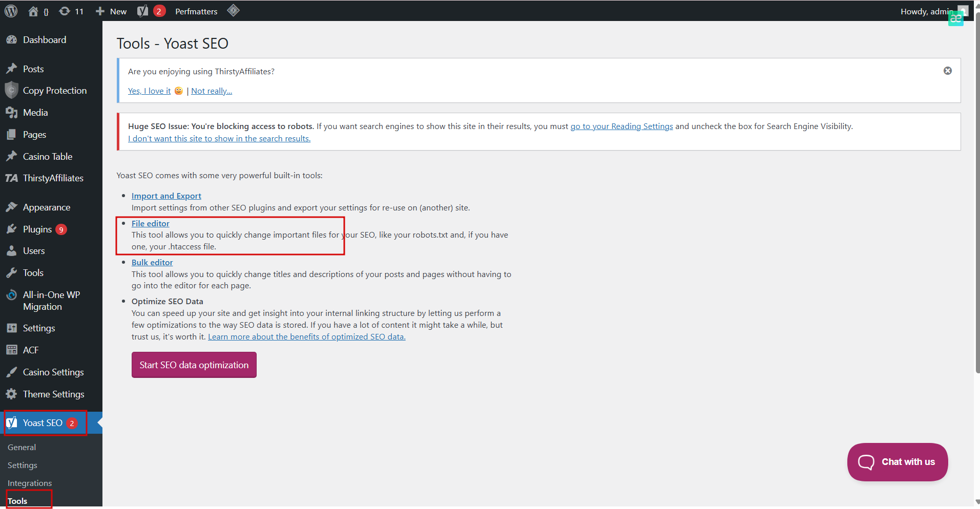The width and height of the screenshot is (980, 509).
Task: Click the pin icon beside Posts
Action: pos(11,69)
